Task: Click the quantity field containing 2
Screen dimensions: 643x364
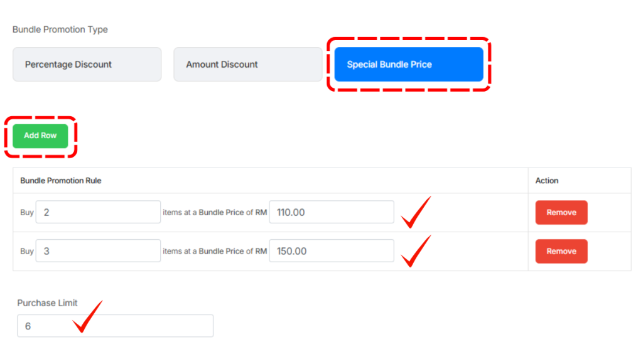Action: (x=98, y=212)
